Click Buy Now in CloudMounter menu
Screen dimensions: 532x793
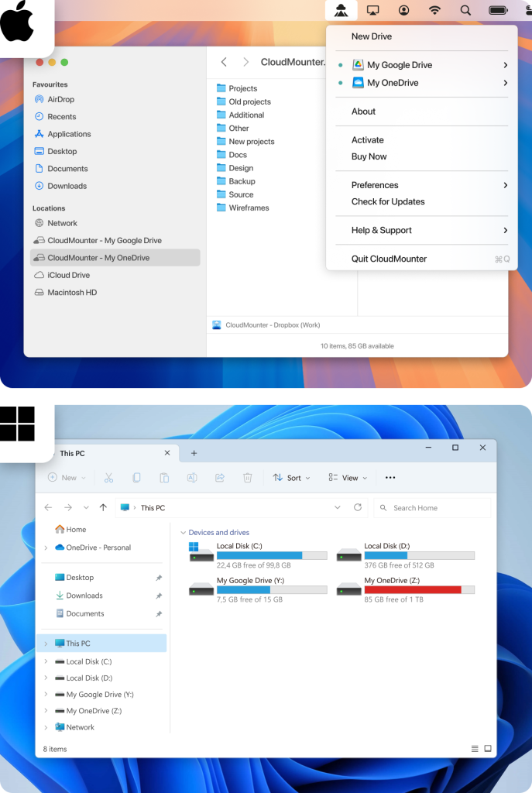click(369, 156)
